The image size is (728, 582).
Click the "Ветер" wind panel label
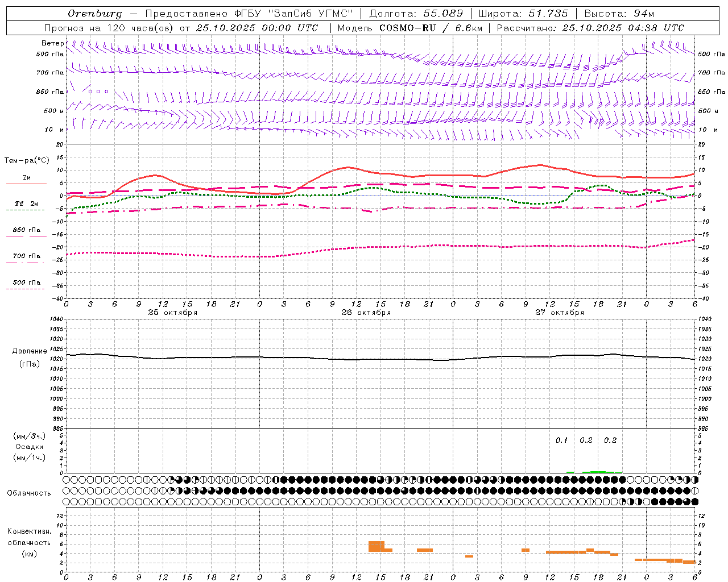(x=52, y=43)
